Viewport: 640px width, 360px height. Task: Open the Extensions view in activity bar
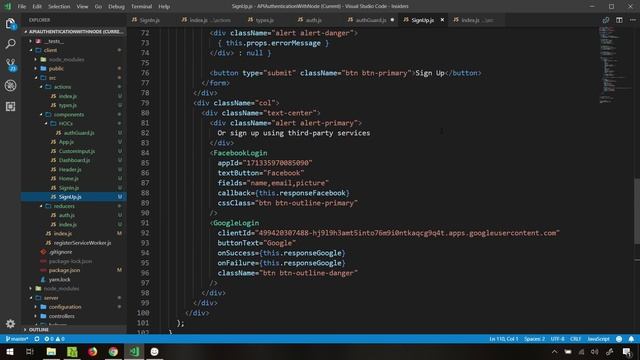coord(11,107)
